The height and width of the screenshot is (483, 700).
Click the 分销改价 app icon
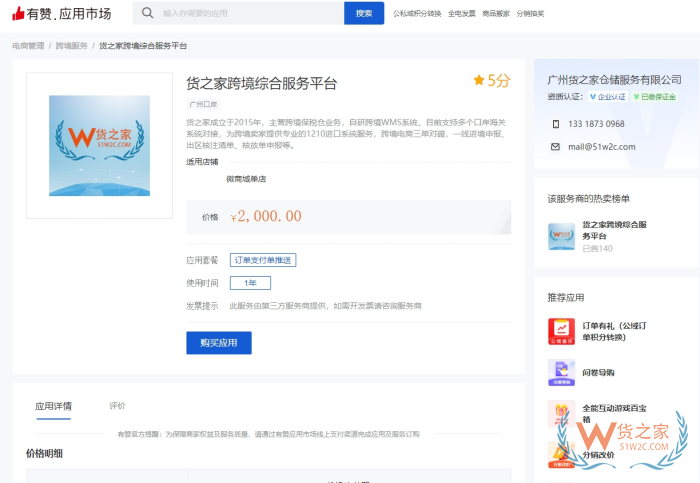[x=561, y=454]
